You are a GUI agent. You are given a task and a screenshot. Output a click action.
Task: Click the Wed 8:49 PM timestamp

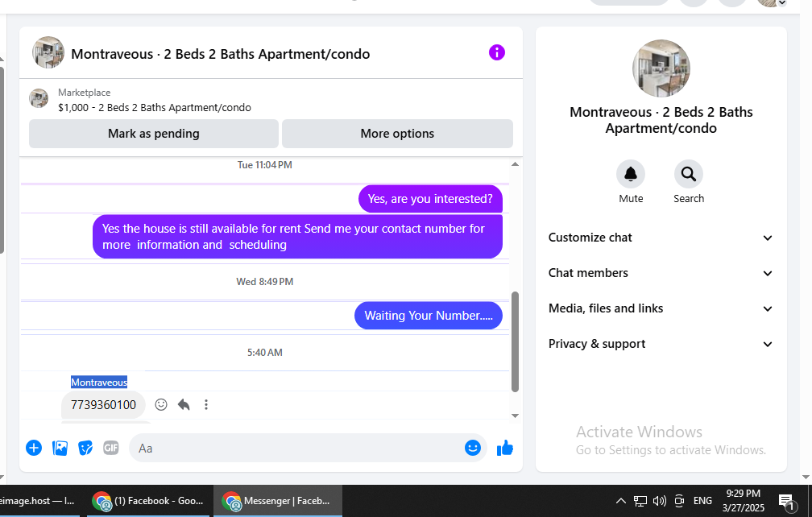coord(264,282)
